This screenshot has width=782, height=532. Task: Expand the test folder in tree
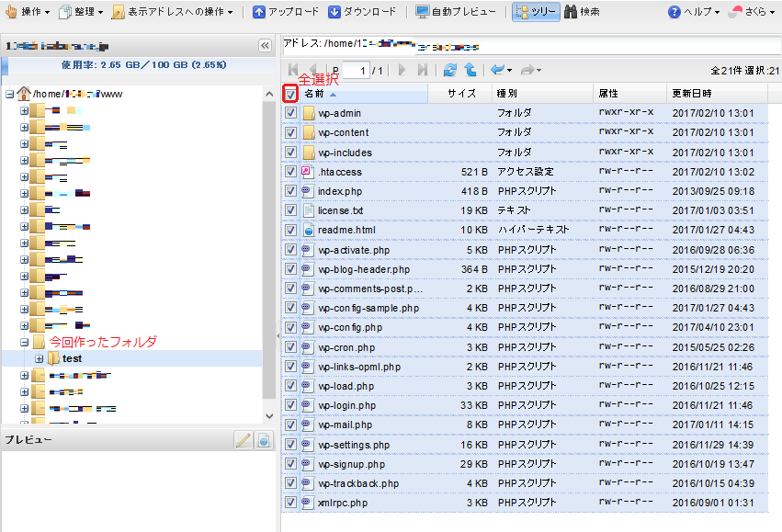coord(39,358)
